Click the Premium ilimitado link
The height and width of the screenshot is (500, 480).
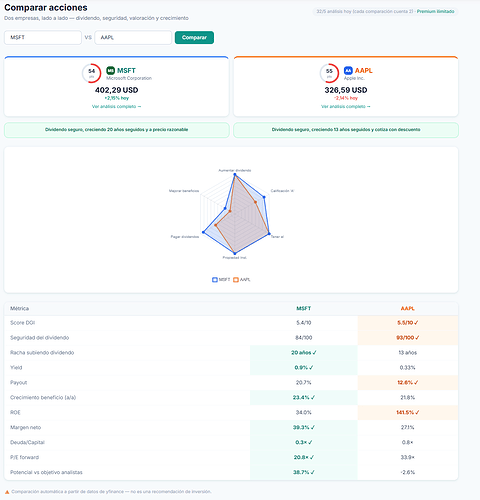pyautogui.click(x=435, y=11)
